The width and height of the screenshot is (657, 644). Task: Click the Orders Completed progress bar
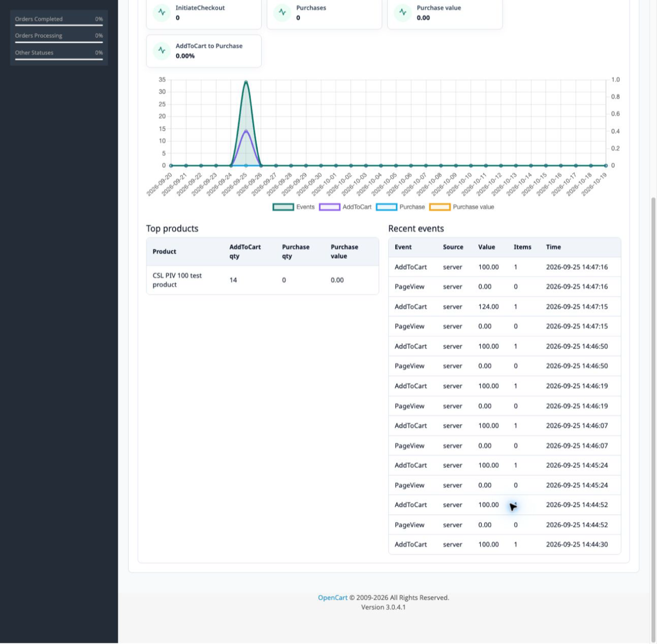pos(59,25)
